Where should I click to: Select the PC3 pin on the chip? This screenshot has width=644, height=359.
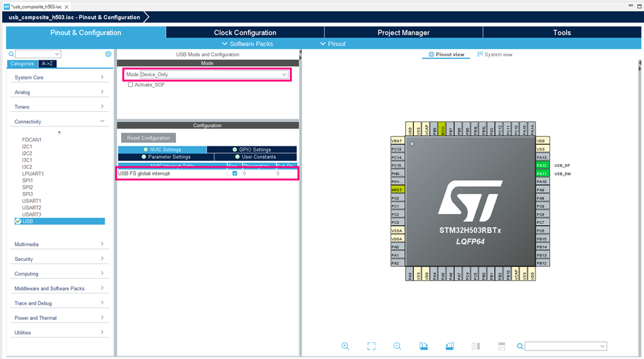pyautogui.click(x=398, y=222)
